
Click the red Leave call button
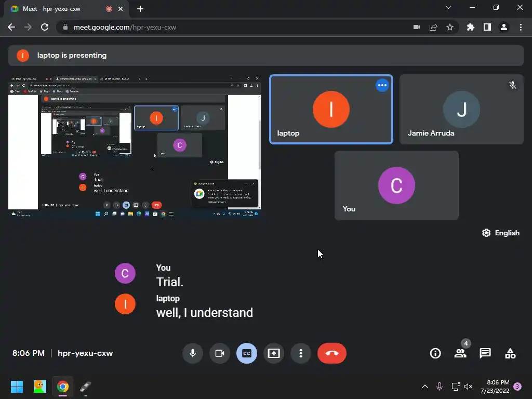pos(332,353)
